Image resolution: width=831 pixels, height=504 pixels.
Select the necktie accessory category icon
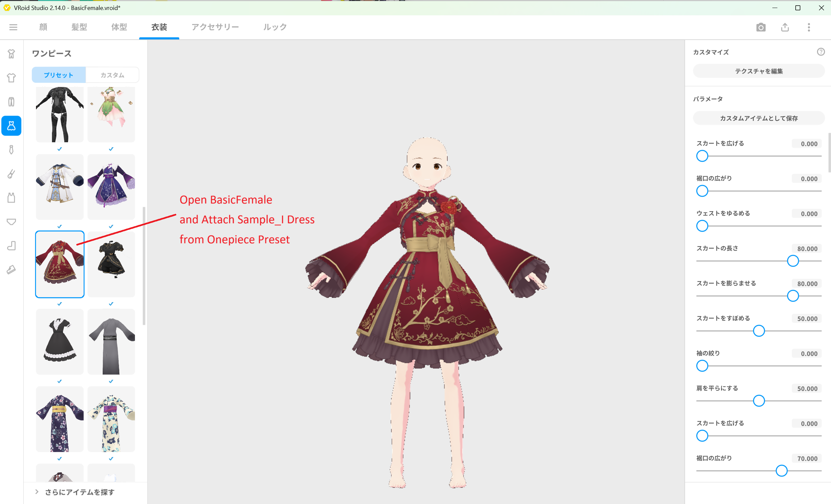pyautogui.click(x=11, y=150)
